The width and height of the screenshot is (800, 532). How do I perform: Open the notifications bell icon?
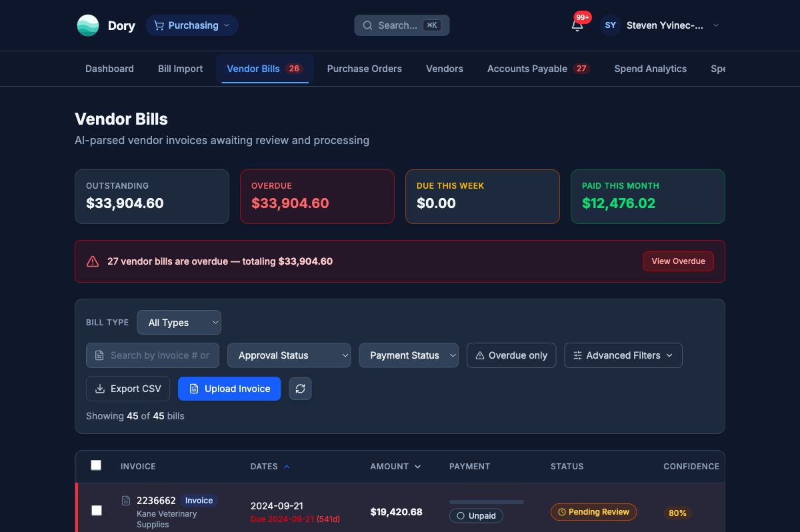[577, 25]
